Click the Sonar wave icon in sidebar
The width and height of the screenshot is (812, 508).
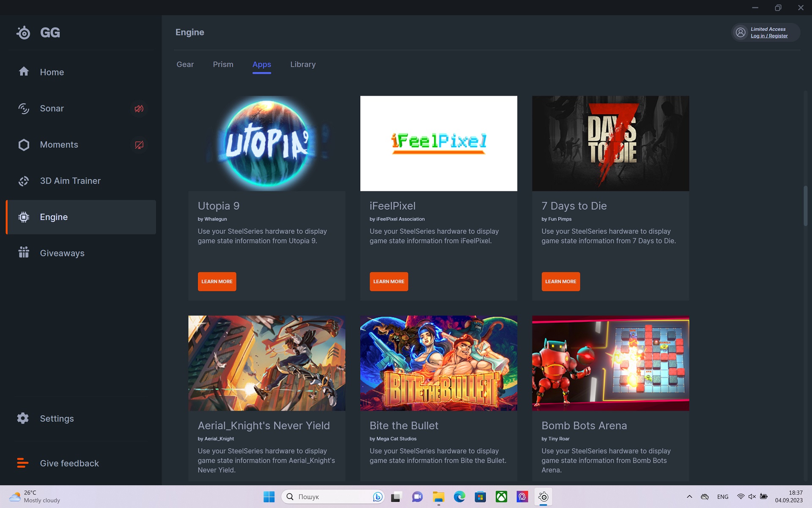(24, 108)
